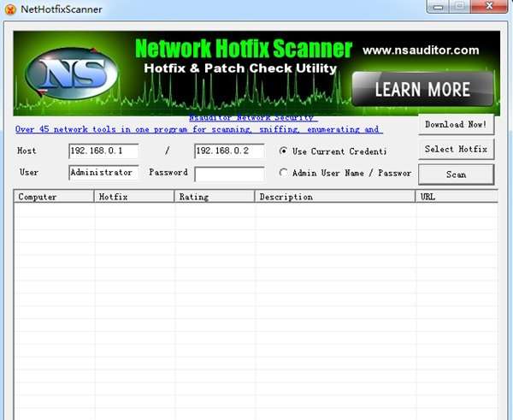This screenshot has height=420, width=513.
Task: Click the User field containing Administrator
Action: click(103, 173)
